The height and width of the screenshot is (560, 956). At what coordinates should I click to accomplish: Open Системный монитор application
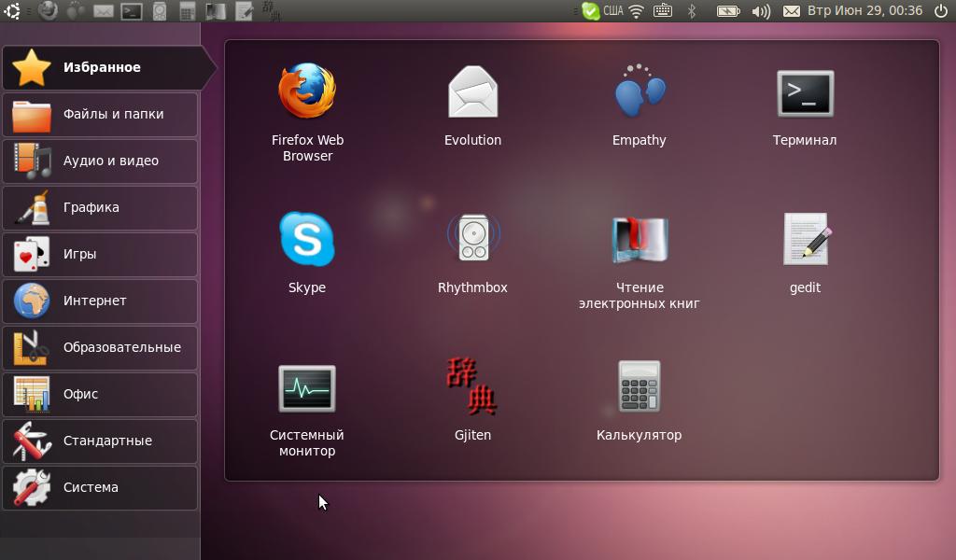[x=307, y=387]
